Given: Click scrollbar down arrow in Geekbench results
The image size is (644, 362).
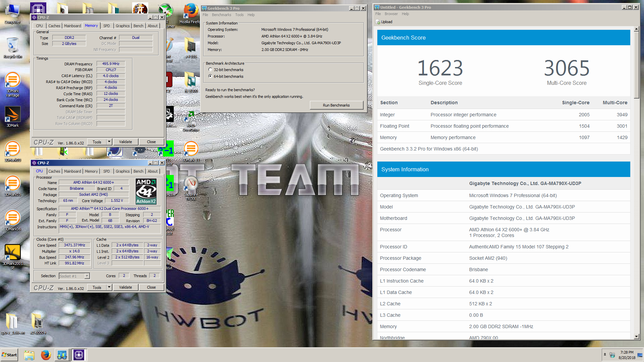Looking at the screenshot, I should (636, 336).
